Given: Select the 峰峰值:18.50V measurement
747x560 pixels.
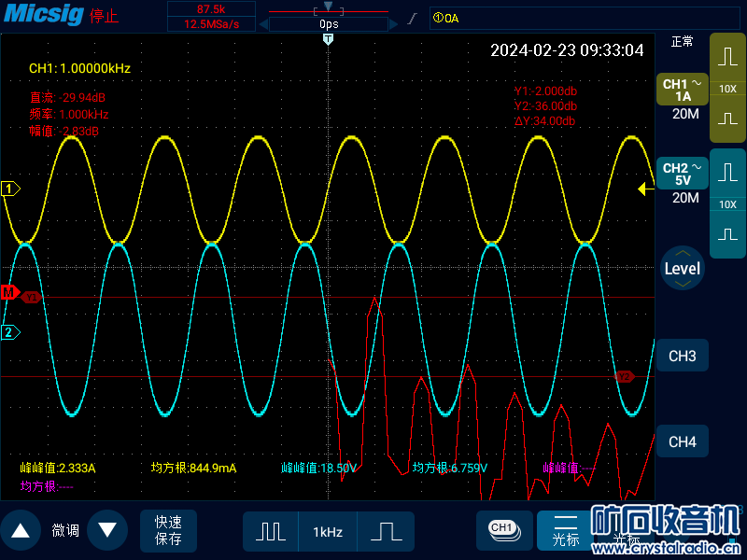Looking at the screenshot, I should tap(318, 469).
